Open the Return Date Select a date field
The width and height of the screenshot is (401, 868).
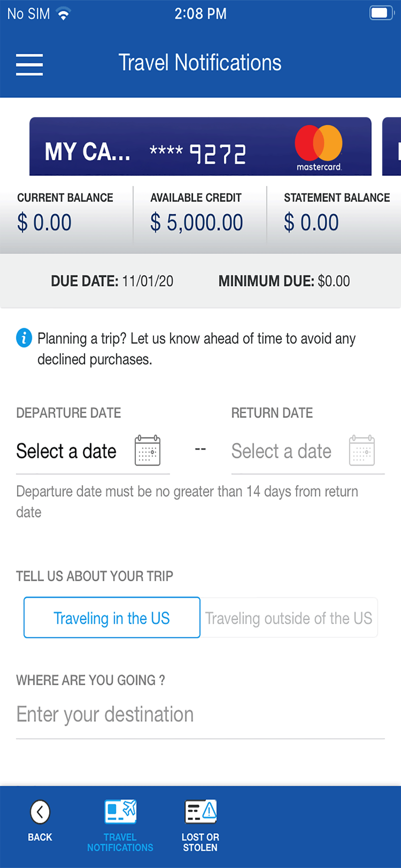pos(308,451)
